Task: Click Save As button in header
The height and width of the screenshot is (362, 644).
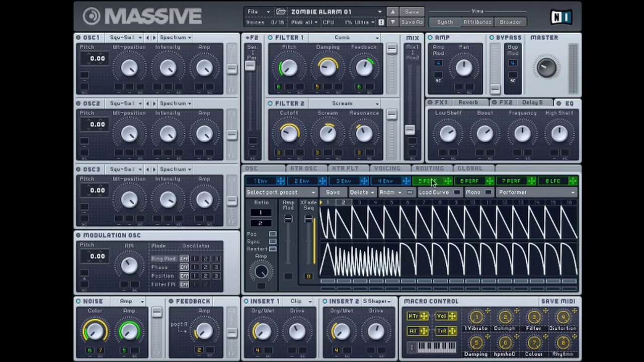Action: [x=412, y=22]
